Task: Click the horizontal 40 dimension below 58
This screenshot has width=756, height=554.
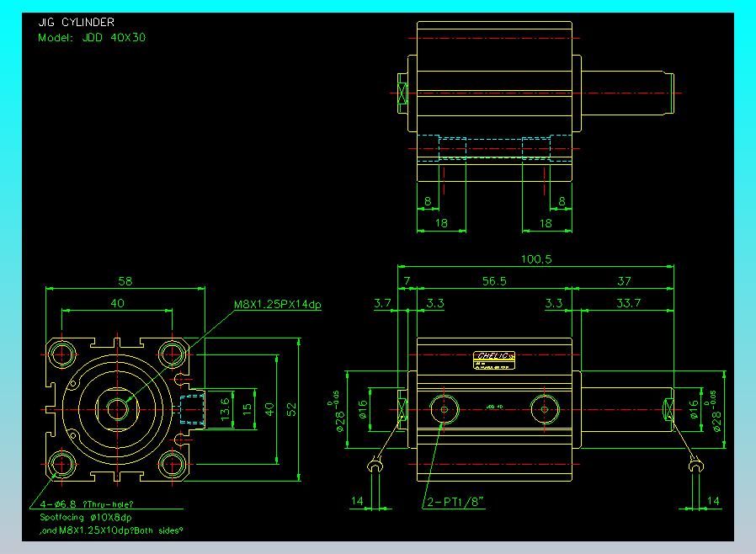Action: tap(117, 303)
